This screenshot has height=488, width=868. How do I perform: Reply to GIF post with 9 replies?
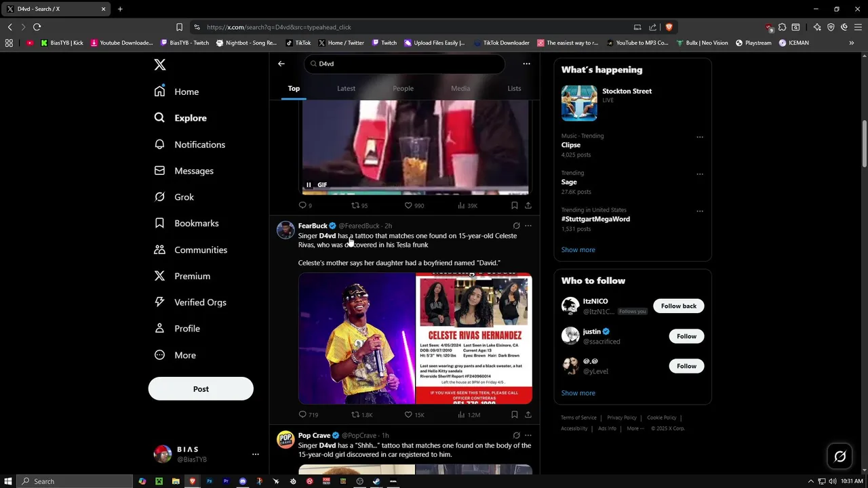[305, 205]
